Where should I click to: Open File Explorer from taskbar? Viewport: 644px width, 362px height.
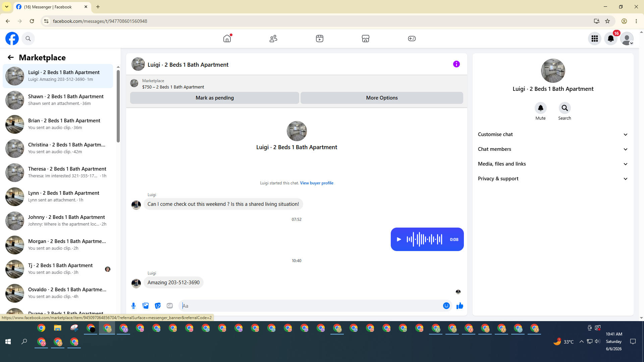[x=58, y=328]
